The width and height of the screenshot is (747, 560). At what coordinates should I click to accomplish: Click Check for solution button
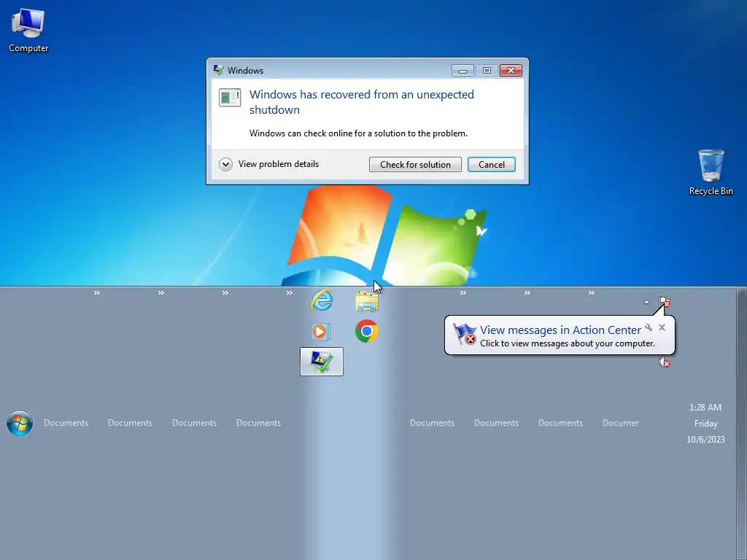415,164
